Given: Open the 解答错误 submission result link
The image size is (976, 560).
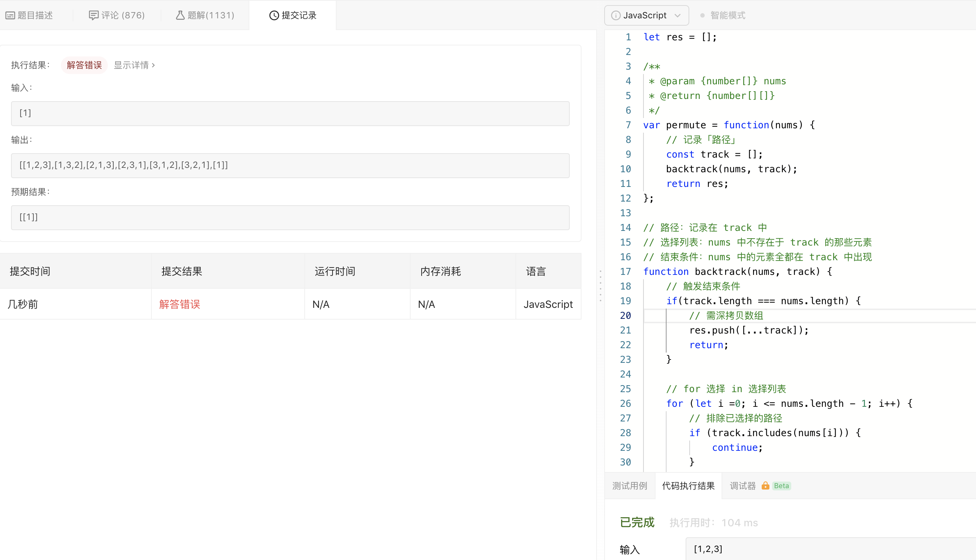Looking at the screenshot, I should click(x=180, y=304).
